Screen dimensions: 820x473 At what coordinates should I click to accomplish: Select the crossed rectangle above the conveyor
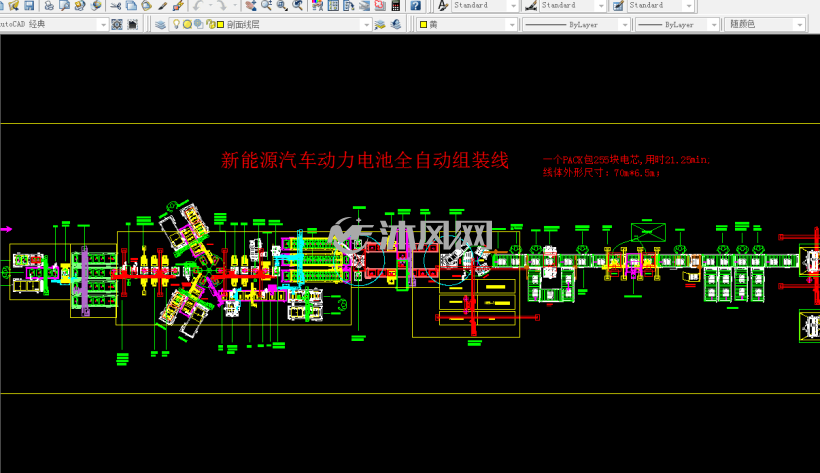pyautogui.click(x=648, y=232)
